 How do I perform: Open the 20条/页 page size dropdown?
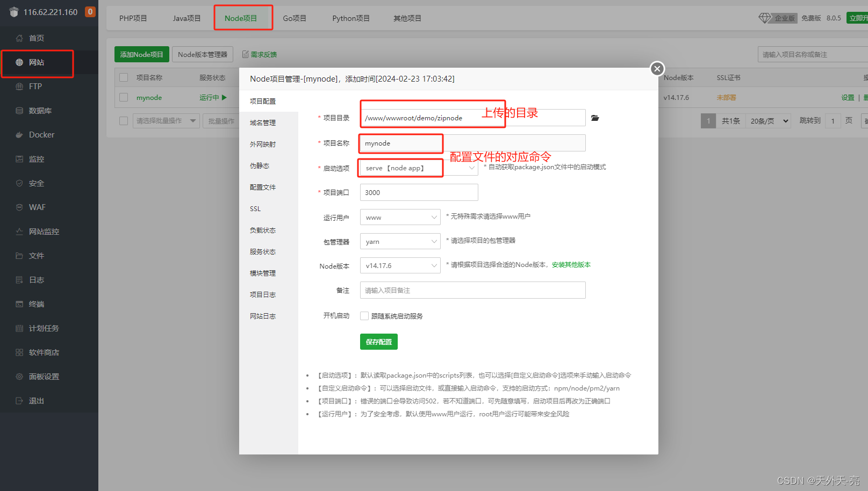[769, 121]
